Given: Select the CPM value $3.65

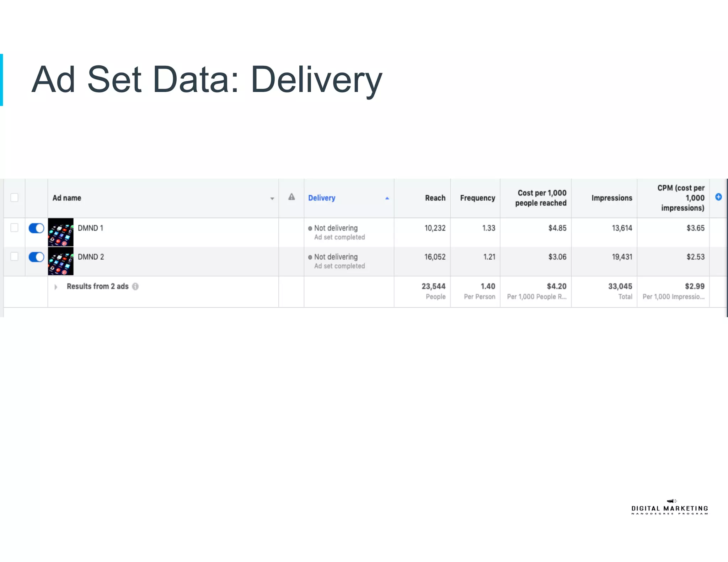Looking at the screenshot, I should [x=696, y=228].
